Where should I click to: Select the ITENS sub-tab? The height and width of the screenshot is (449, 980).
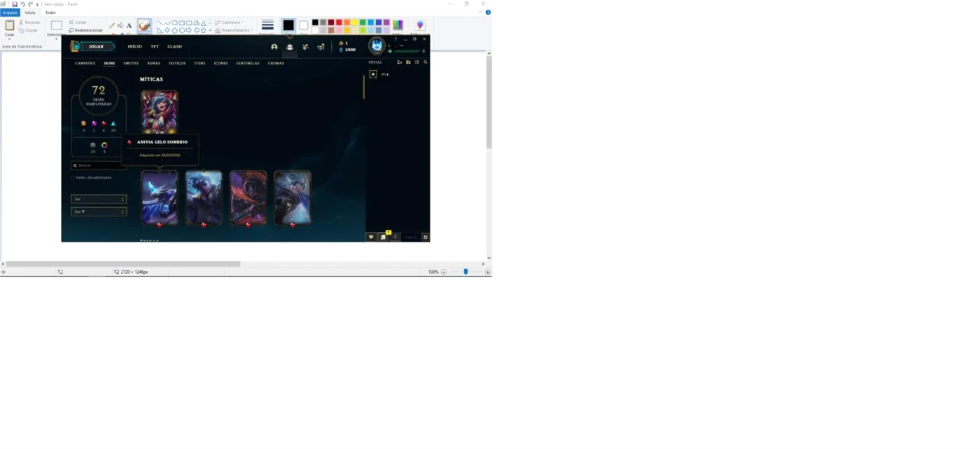pyautogui.click(x=199, y=63)
